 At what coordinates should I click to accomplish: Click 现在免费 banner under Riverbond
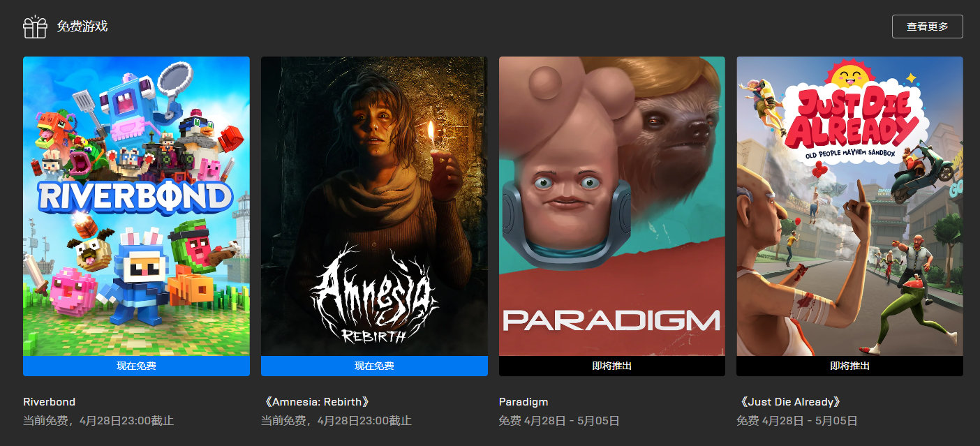(136, 366)
